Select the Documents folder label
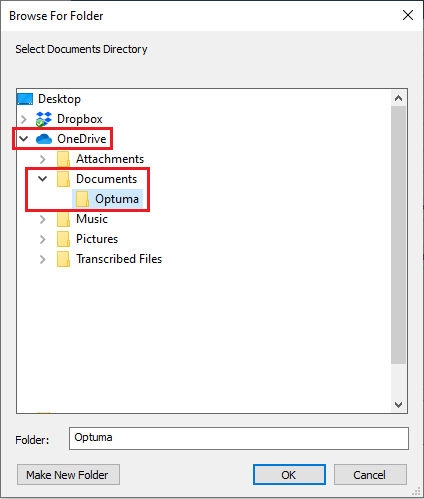424x499 pixels. click(x=106, y=179)
